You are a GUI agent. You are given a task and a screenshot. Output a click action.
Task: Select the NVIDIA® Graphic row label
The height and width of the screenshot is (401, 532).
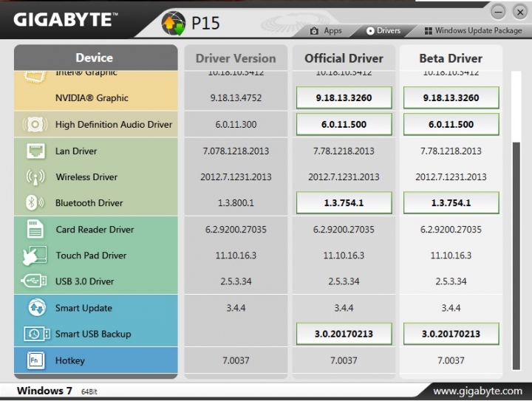click(92, 98)
